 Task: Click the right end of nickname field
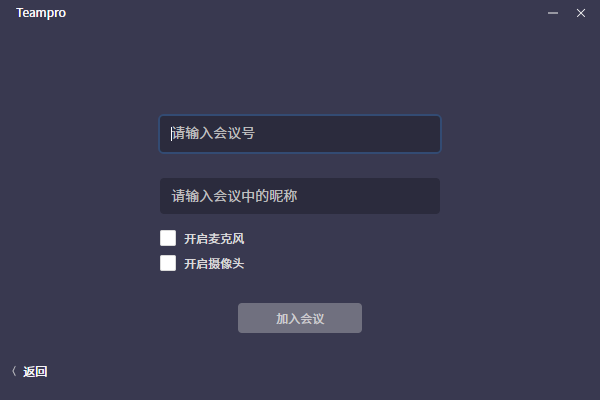tap(425, 196)
